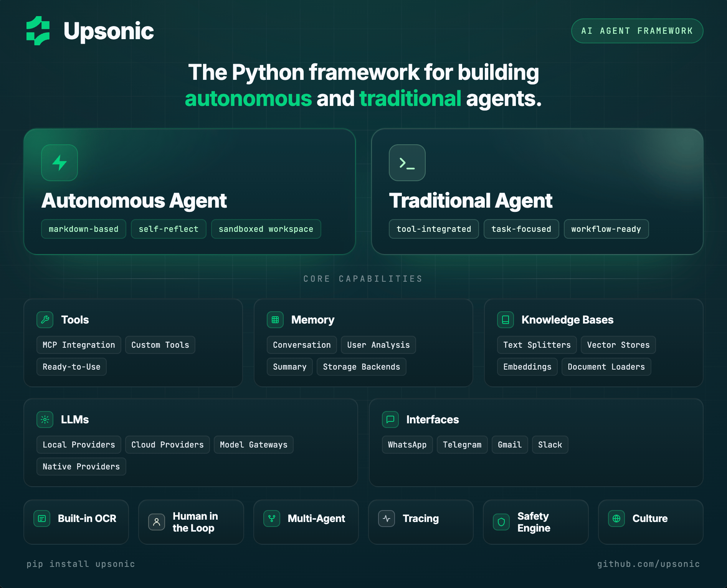Click the Interfaces chat bubble icon
Screen dimensions: 727x588
390,420
